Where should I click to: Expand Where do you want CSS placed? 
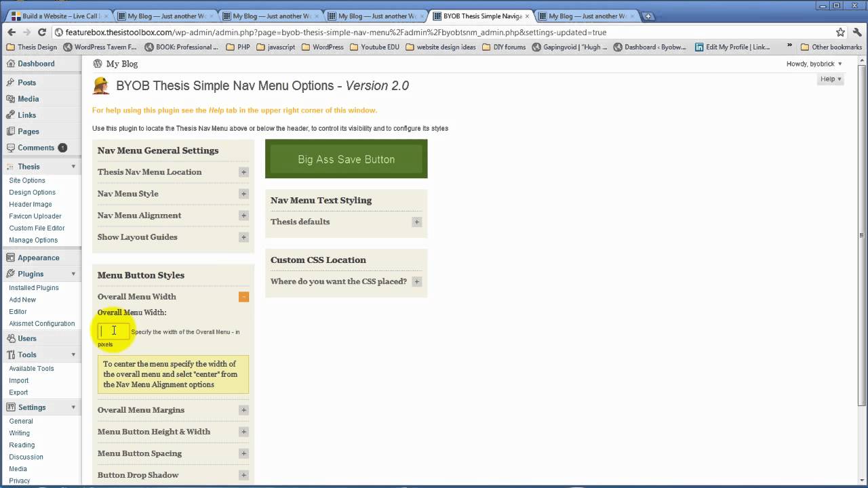(417, 281)
